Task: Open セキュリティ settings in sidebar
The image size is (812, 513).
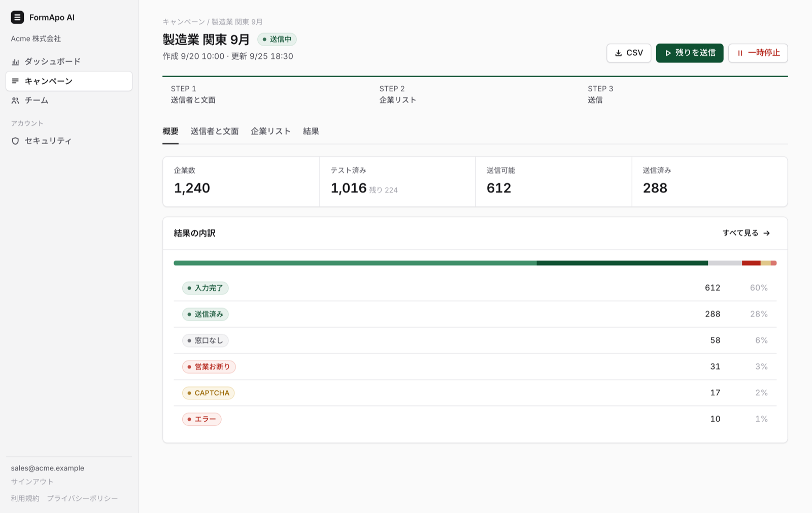Action: tap(69, 141)
